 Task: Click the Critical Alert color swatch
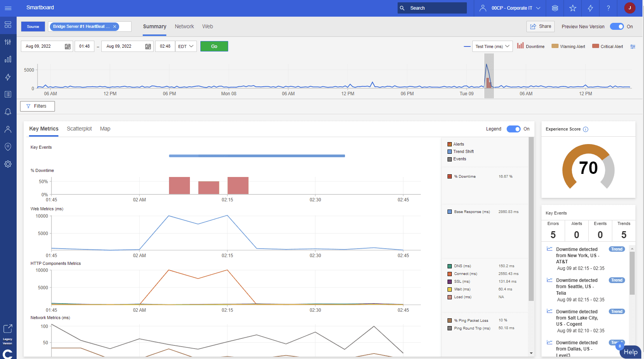[595, 46]
